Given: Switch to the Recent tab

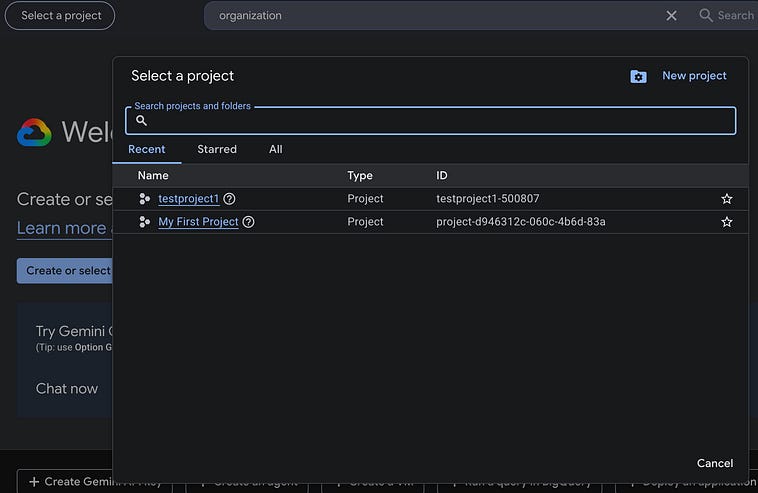Looking at the screenshot, I should pos(146,149).
